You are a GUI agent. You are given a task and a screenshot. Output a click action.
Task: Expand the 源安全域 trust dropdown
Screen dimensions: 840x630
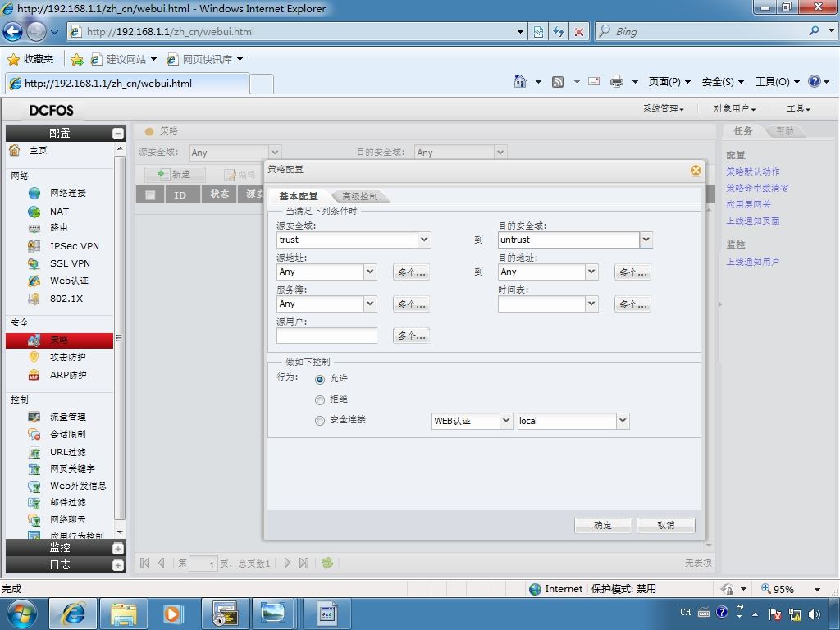[424, 240]
